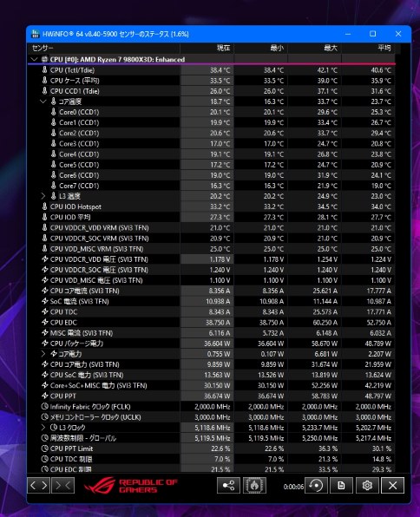Screen dimensions: 420x517
Task: Select the CPU TDC row
Action: [212, 312]
